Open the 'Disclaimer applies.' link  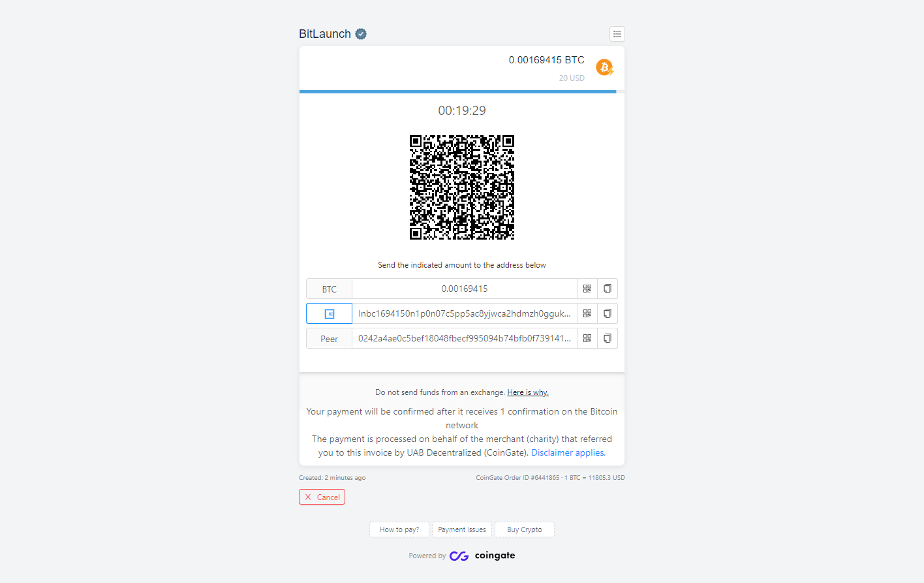pos(568,452)
